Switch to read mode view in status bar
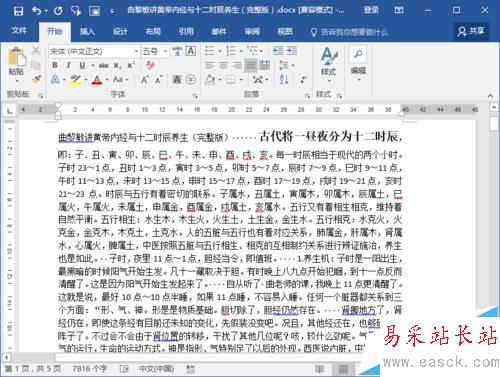Viewport: 500px width, 377px height. pos(319,369)
